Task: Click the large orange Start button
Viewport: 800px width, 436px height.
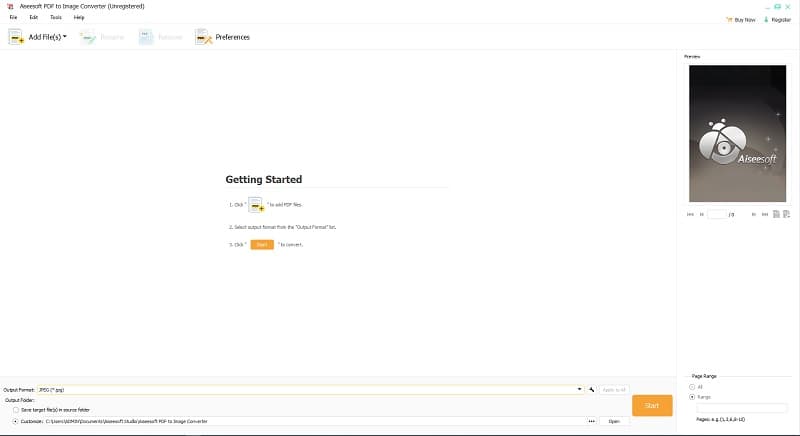Action: [652, 405]
